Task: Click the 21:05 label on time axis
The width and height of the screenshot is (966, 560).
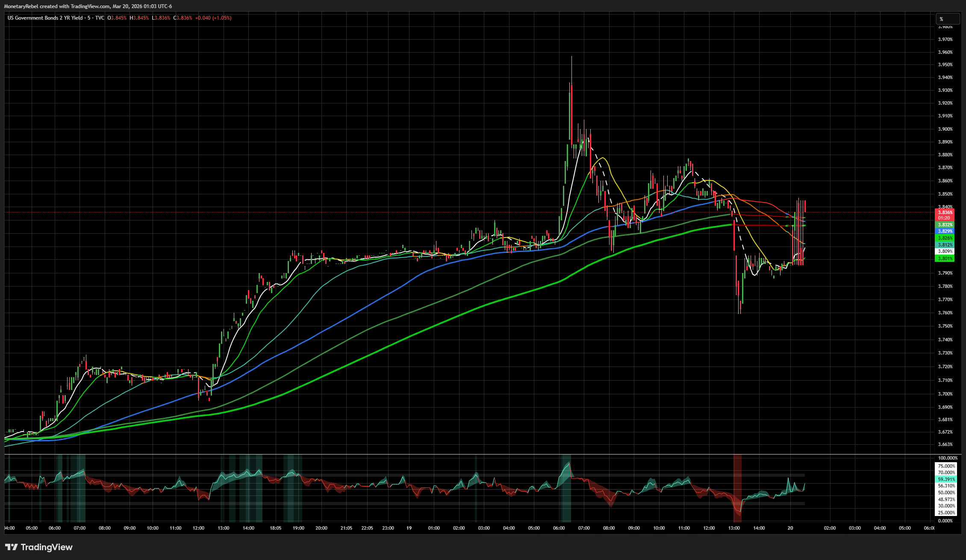Action: coord(346,528)
